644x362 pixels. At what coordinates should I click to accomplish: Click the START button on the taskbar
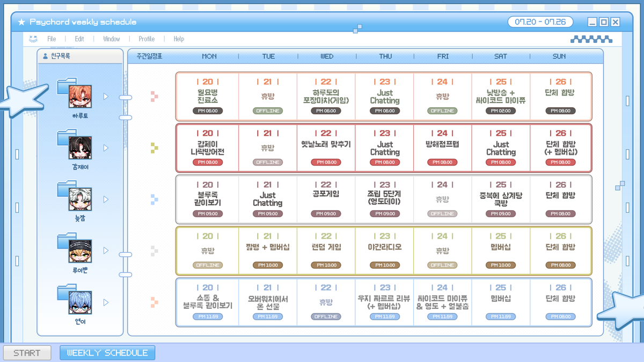coord(27,353)
